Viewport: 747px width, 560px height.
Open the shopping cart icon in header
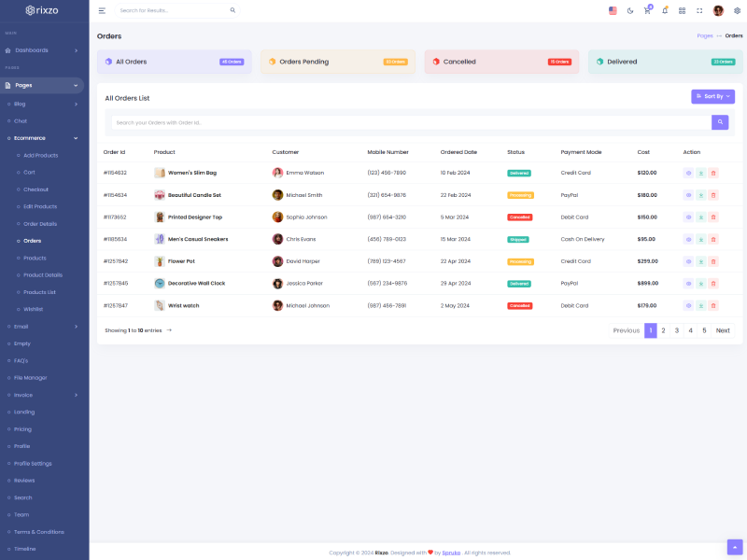pos(647,10)
